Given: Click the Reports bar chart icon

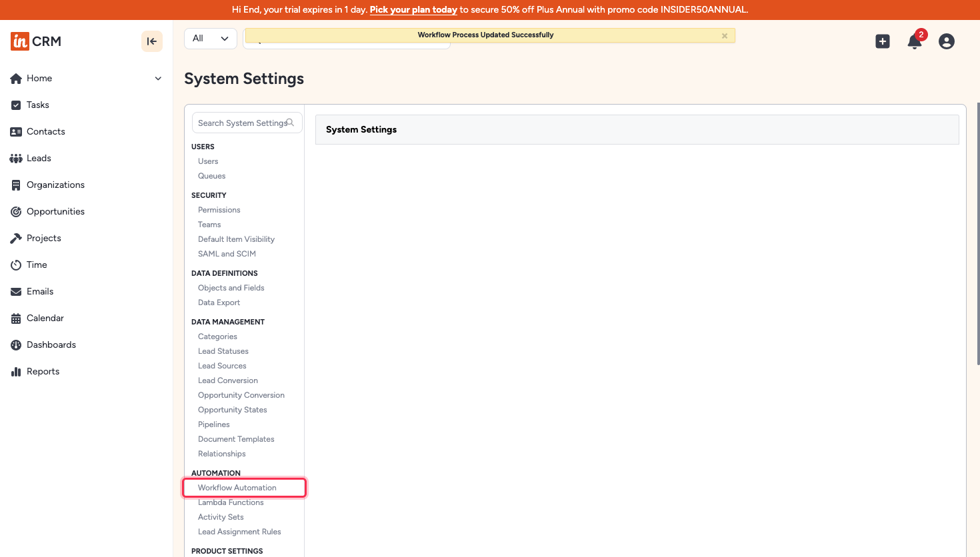Looking at the screenshot, I should pos(16,372).
